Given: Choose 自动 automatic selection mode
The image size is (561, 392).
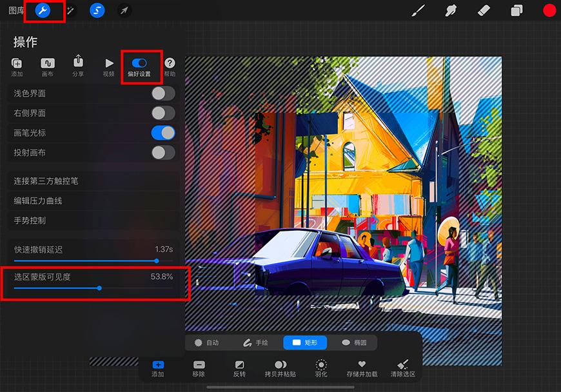Looking at the screenshot, I should coord(207,342).
